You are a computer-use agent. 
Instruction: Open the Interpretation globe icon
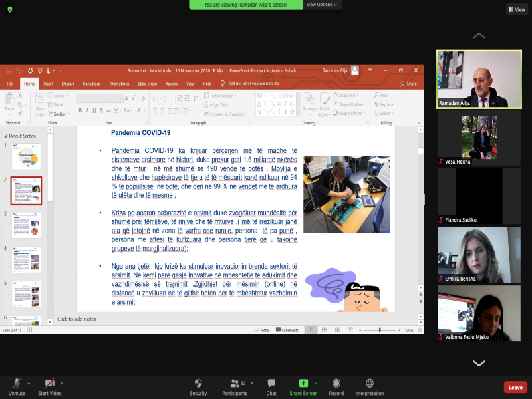click(x=370, y=384)
